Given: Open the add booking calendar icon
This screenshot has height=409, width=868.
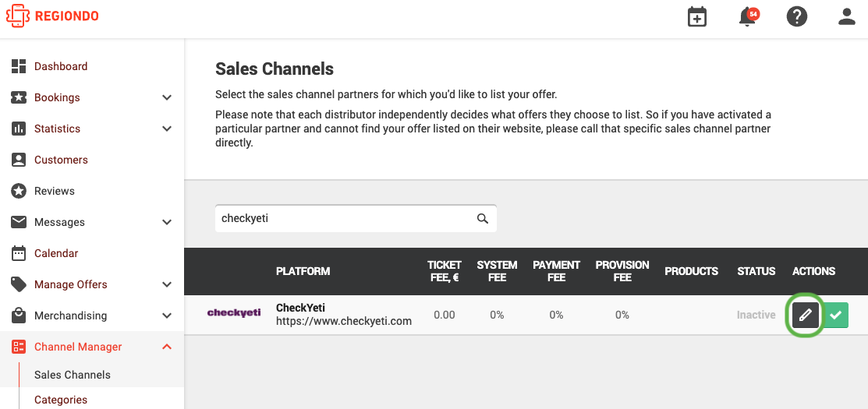Looking at the screenshot, I should (697, 16).
